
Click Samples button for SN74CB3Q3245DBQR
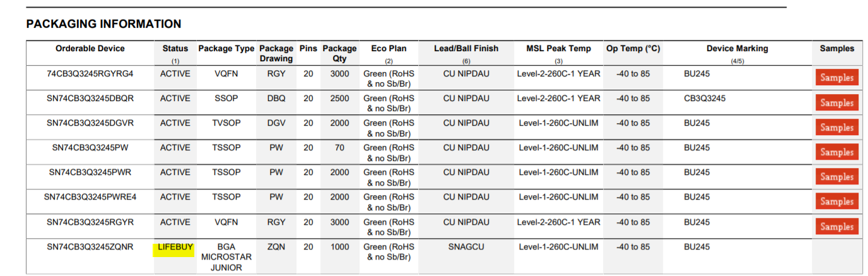(x=836, y=102)
